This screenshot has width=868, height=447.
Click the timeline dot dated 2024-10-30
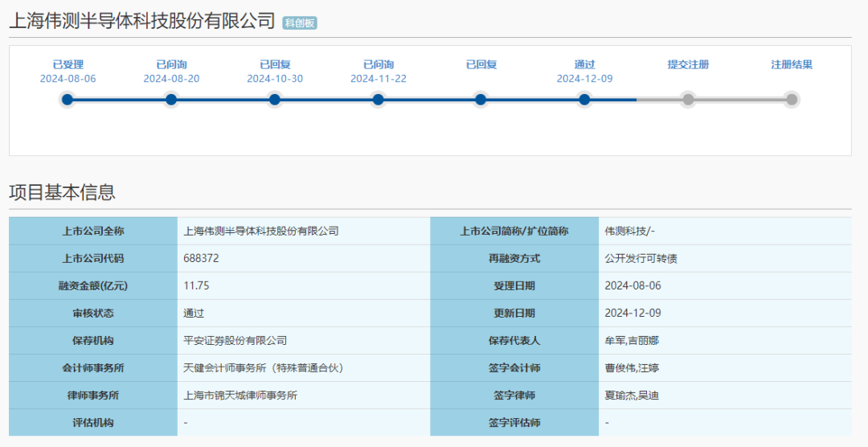click(275, 100)
